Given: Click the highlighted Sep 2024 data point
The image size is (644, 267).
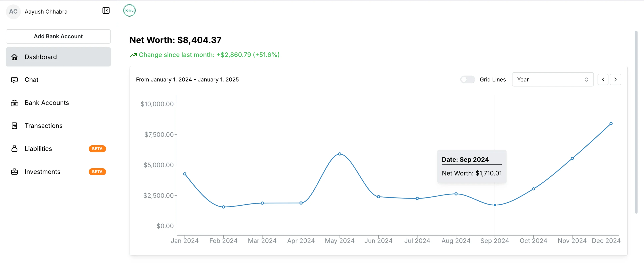Looking at the screenshot, I should (x=495, y=205).
